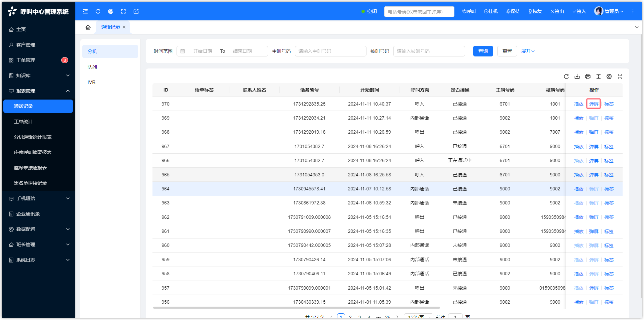Select the 队列 tab in left panel

(x=92, y=67)
